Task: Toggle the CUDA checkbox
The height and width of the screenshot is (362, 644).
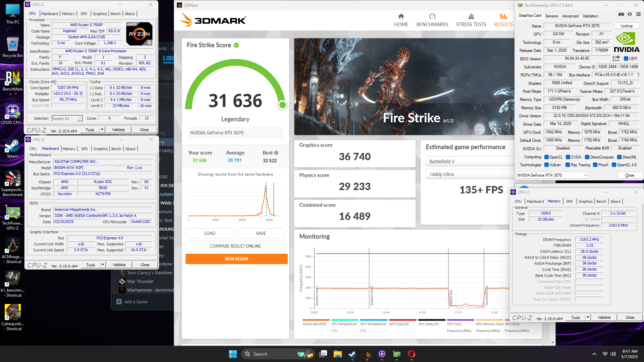Action: pos(568,157)
